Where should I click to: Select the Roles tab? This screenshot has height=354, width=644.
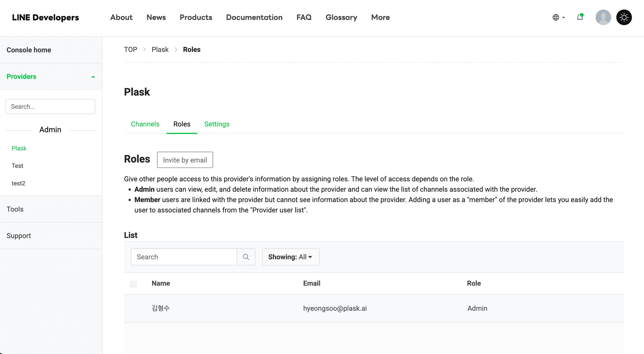(x=182, y=124)
